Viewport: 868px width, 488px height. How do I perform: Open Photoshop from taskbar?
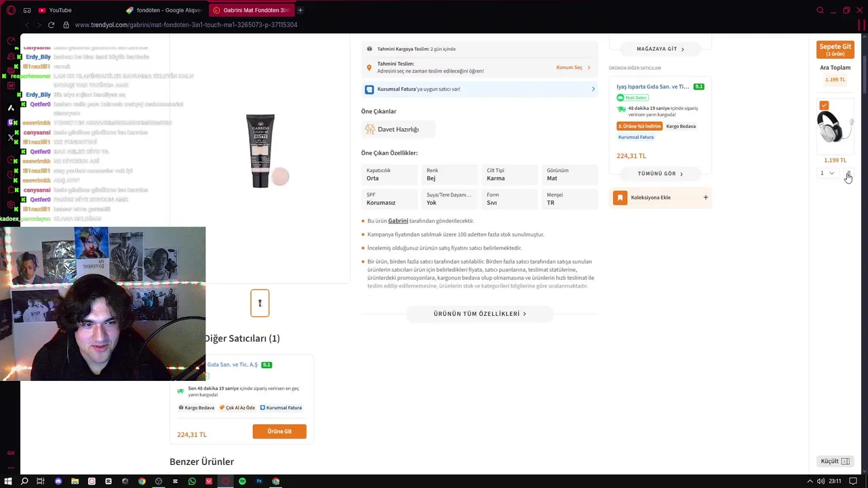point(259,481)
